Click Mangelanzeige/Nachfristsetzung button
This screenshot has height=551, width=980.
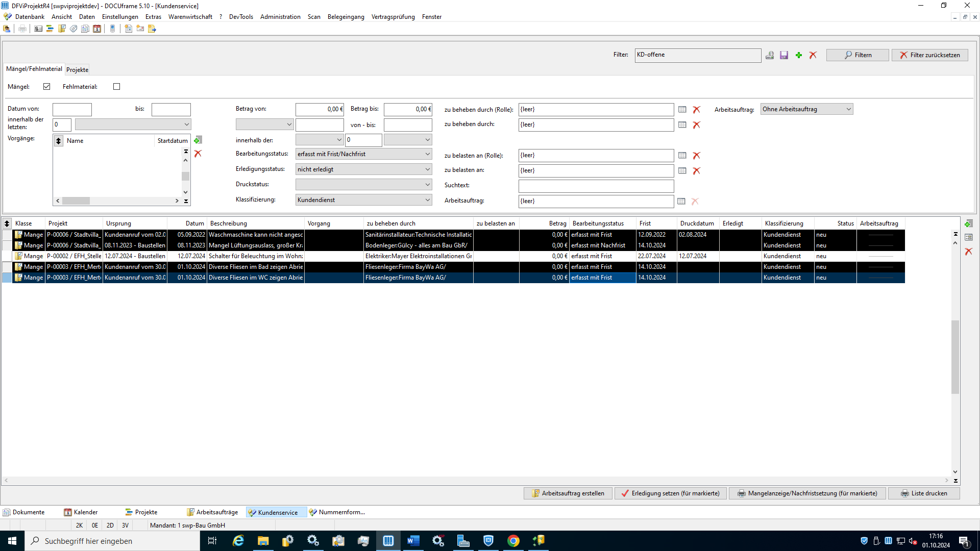tap(807, 493)
